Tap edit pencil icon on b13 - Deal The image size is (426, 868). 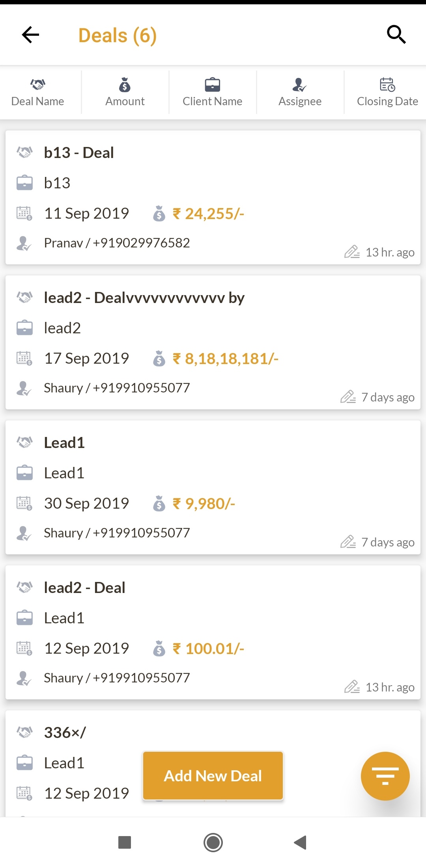(352, 252)
